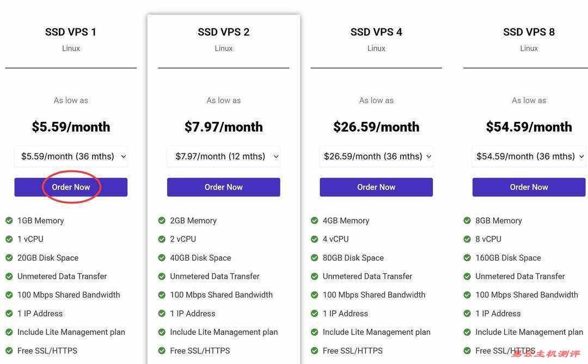Image resolution: width=588 pixels, height=364 pixels.
Task: Click checkmark beside SSD VPS 2 1 IP Address
Action: point(162,313)
